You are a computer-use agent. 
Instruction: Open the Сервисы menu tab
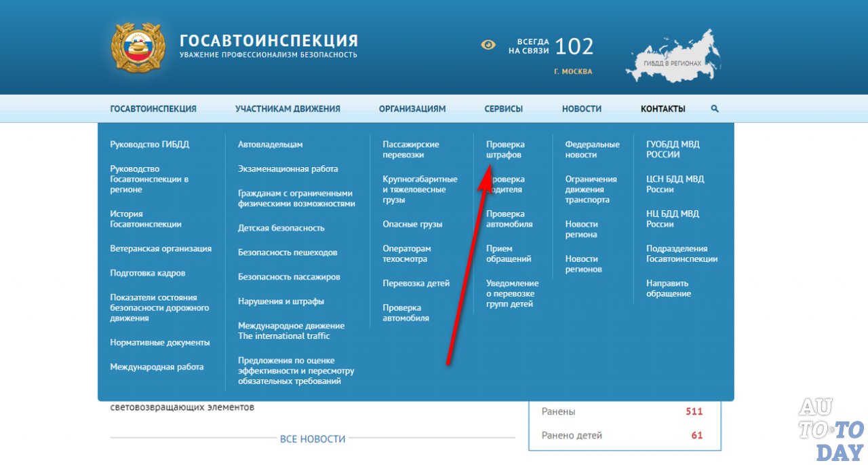click(x=504, y=108)
